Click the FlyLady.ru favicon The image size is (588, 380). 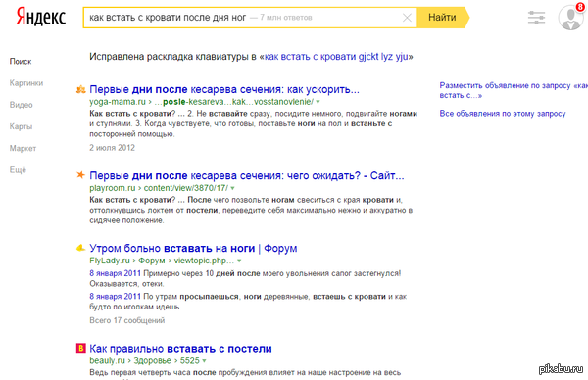[x=80, y=248]
